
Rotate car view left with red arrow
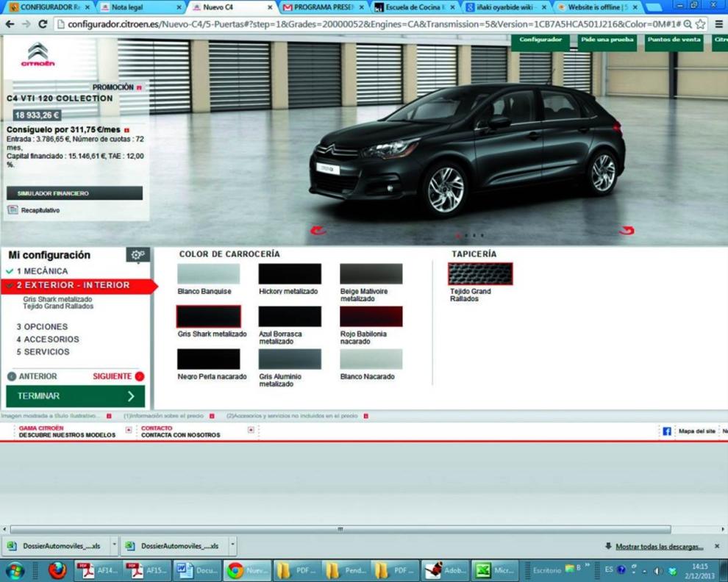coord(318,230)
